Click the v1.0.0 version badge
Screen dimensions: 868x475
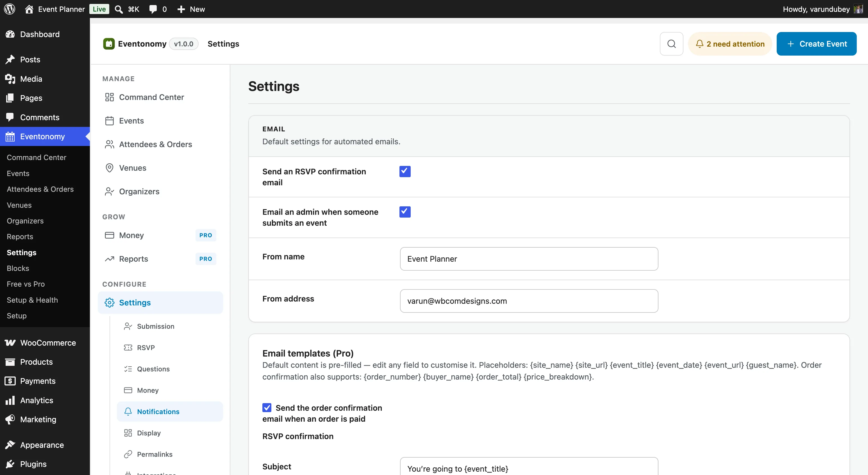[x=184, y=44]
